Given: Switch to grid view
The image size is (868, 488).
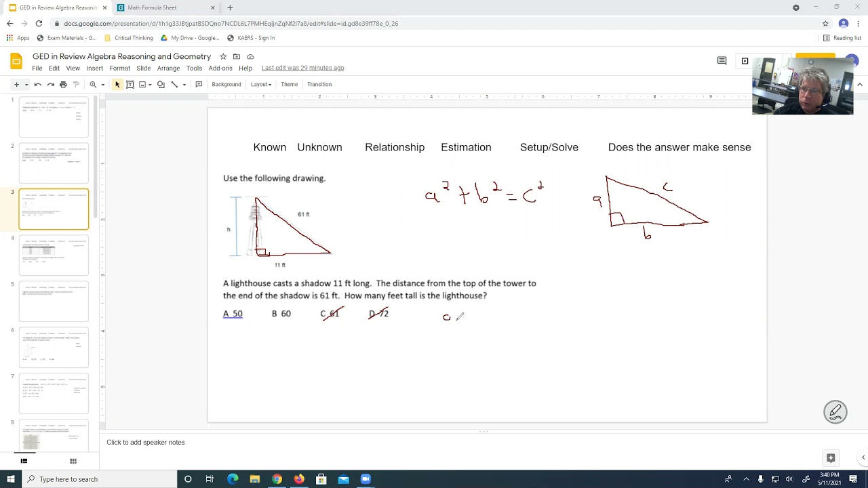Looking at the screenshot, I should point(73,461).
